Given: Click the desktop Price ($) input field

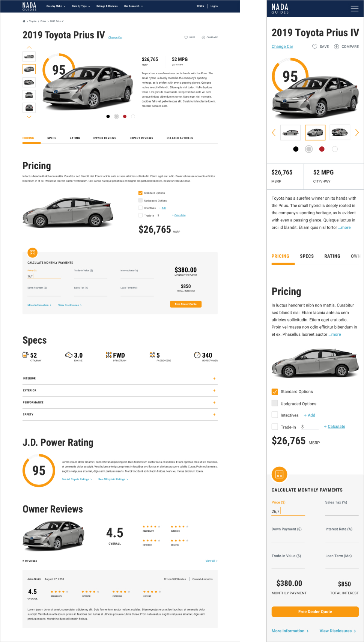Looking at the screenshot, I should pos(44,276).
